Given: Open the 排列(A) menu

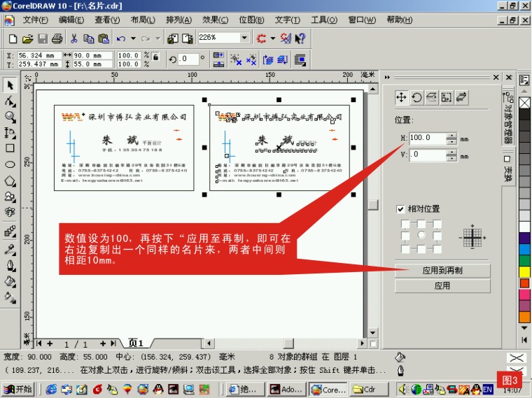Looking at the screenshot, I should point(178,20).
